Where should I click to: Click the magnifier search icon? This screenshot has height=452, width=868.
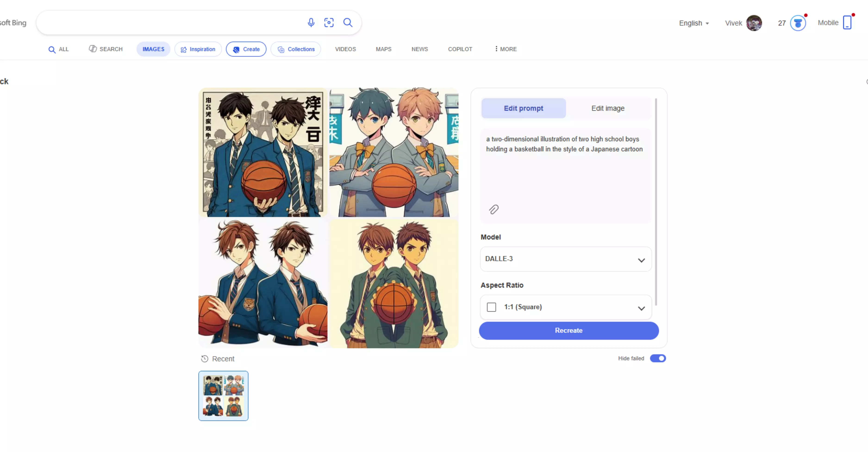(x=348, y=23)
